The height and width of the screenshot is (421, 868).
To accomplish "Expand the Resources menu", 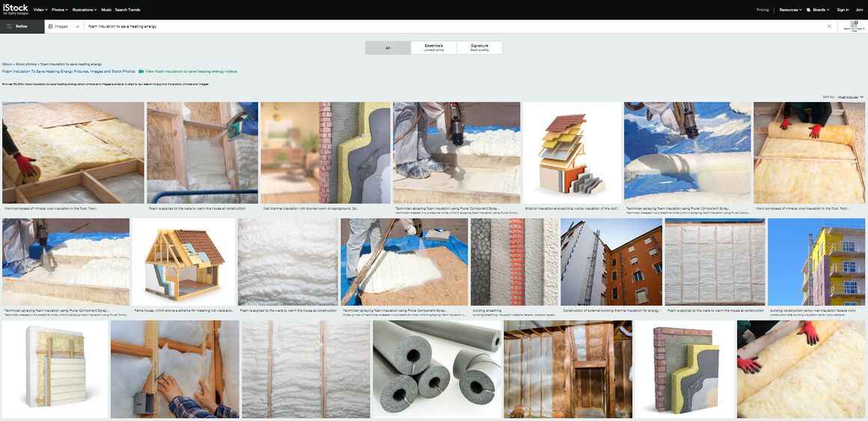I will (x=790, y=10).
